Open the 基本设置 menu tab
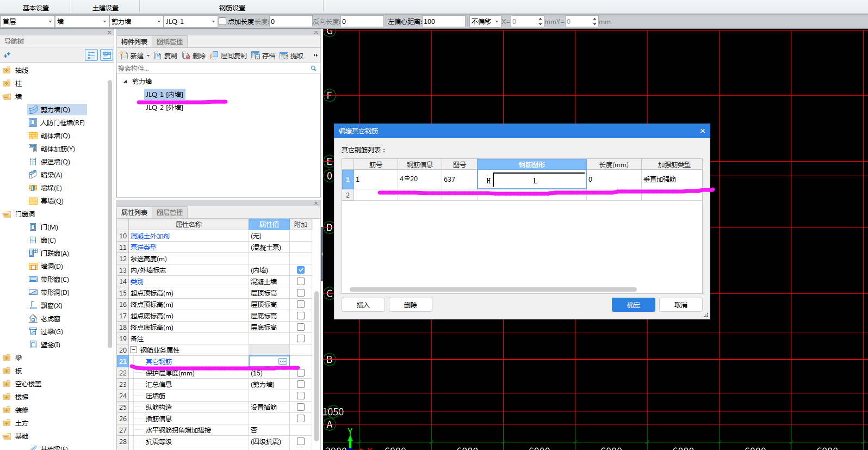Viewport: 868px width, 450px height. 36,8
